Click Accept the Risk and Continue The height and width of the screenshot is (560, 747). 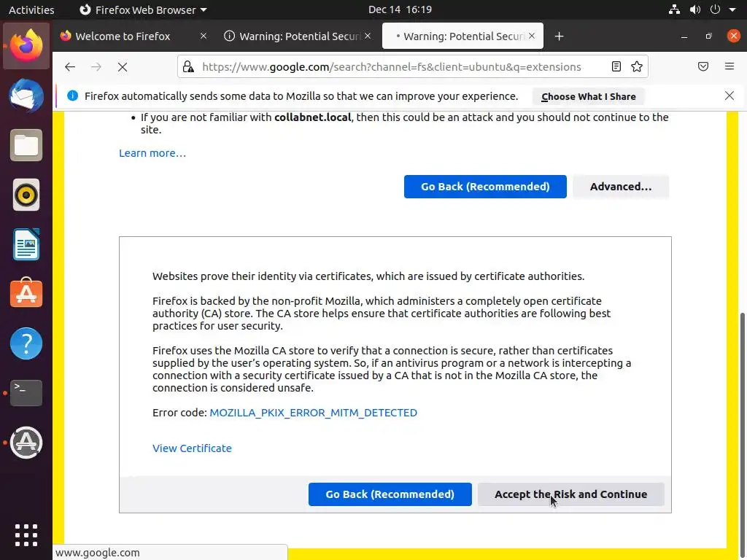tap(570, 494)
